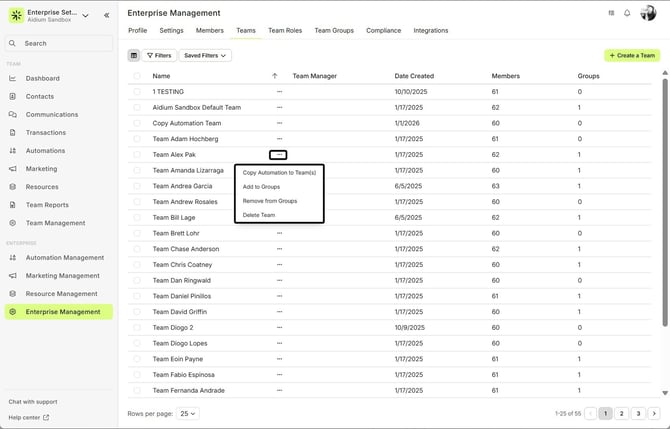Select the 1 TESTING row checkbox
This screenshot has width=670, height=429.
pos(137,92)
